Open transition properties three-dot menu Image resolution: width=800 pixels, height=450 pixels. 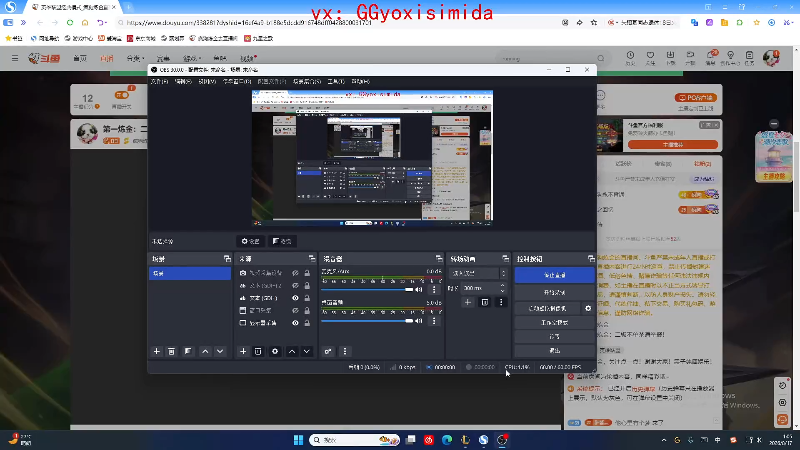click(501, 303)
